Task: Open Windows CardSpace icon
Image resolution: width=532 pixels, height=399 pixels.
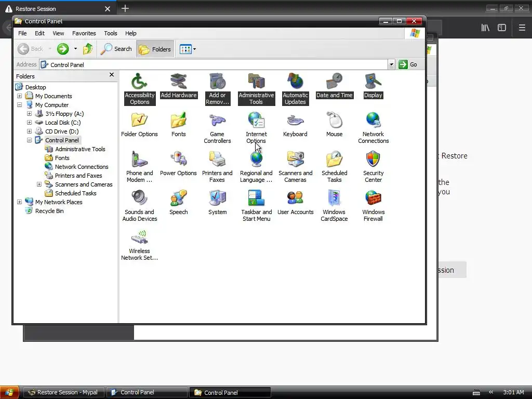Action: click(x=334, y=206)
